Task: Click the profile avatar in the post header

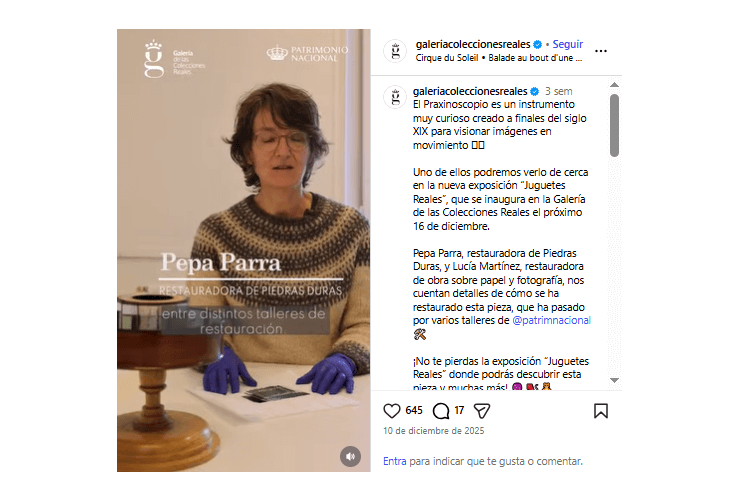Action: click(x=395, y=51)
